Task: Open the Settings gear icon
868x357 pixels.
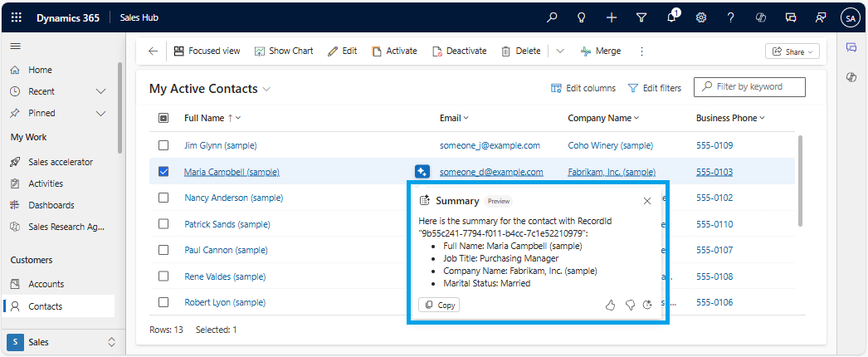Action: 701,17
